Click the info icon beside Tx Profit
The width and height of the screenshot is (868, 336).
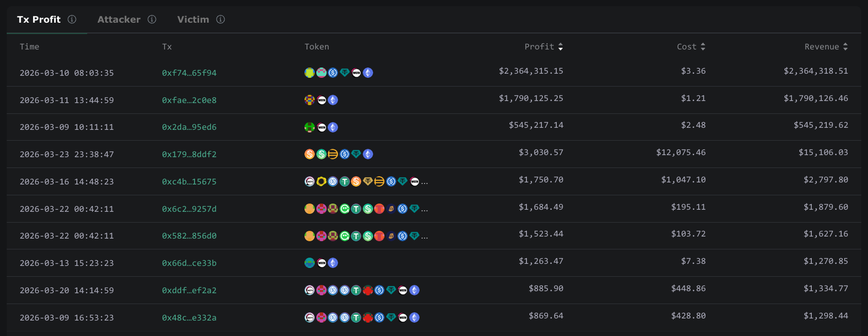click(72, 20)
